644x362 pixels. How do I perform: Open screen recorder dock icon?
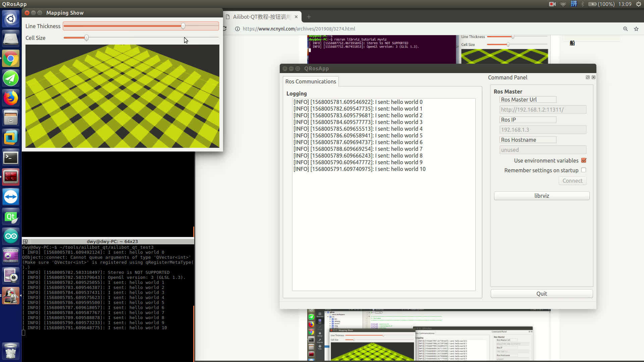point(11,256)
